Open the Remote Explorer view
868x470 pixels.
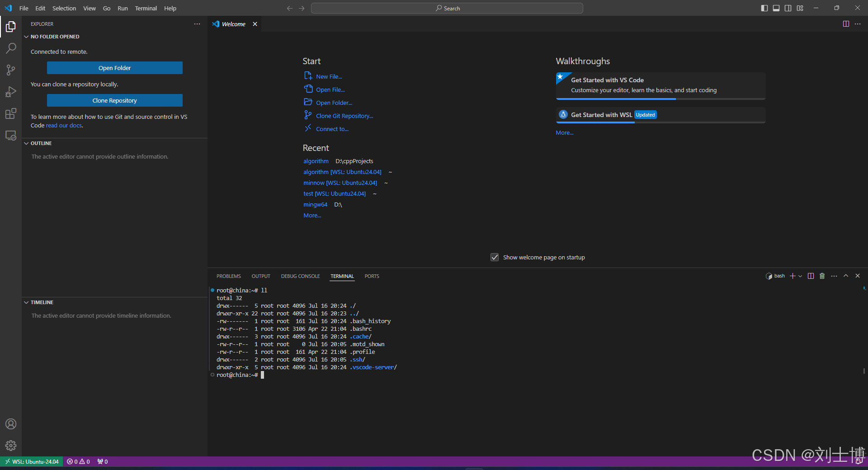[x=11, y=135]
